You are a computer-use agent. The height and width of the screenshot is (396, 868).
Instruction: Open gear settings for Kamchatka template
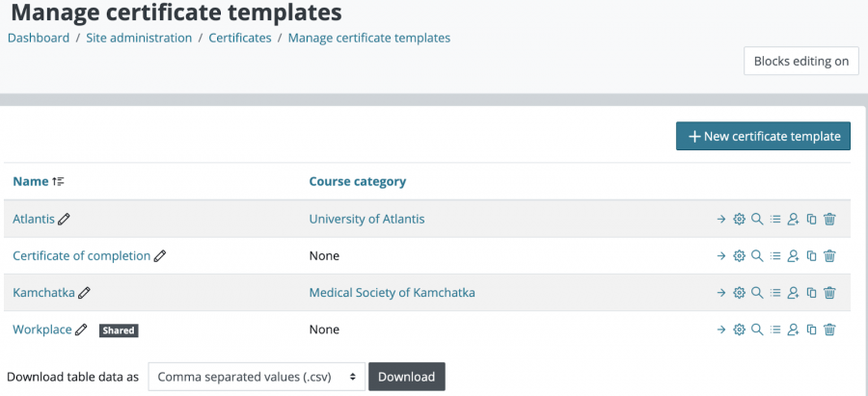tap(739, 293)
